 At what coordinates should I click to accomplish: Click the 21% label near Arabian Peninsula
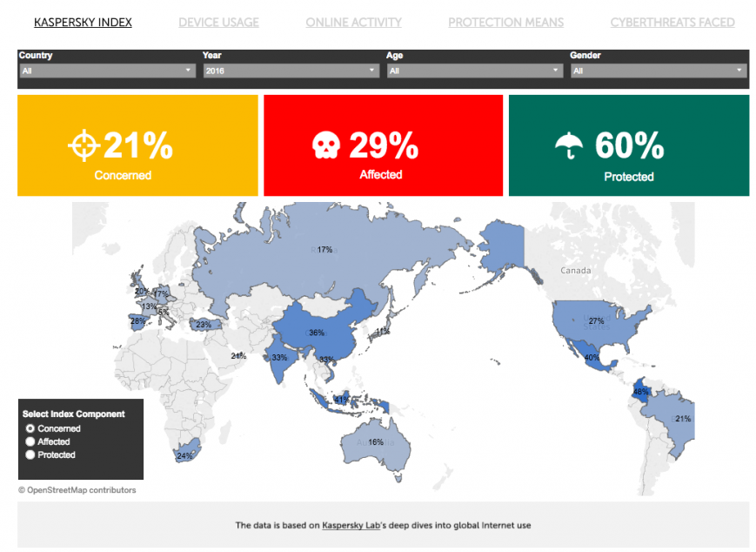pos(238,355)
